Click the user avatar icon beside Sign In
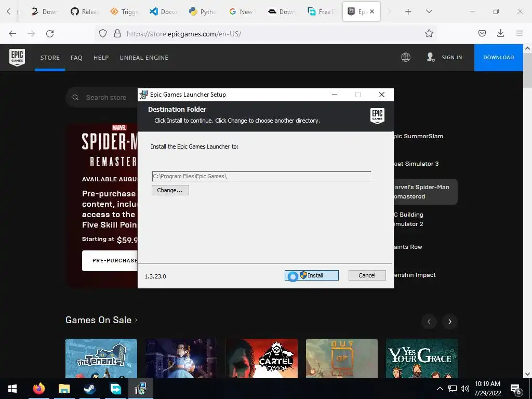The height and width of the screenshot is (399, 532). 431,57
